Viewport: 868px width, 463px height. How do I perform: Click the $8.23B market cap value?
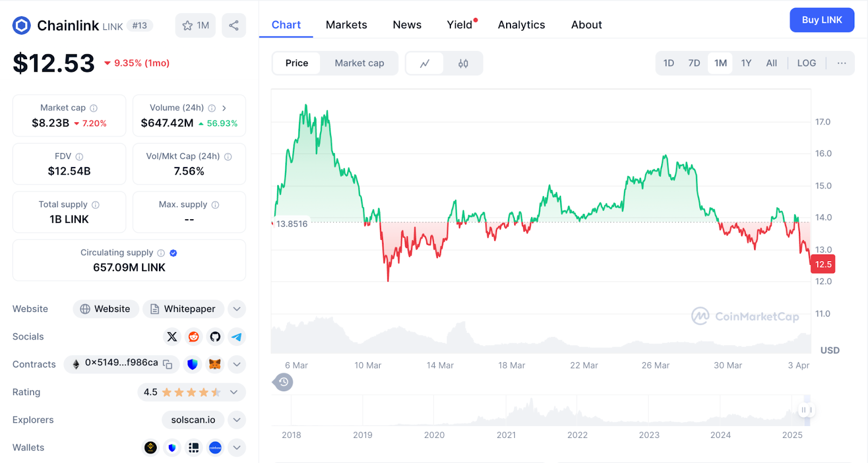pos(50,123)
